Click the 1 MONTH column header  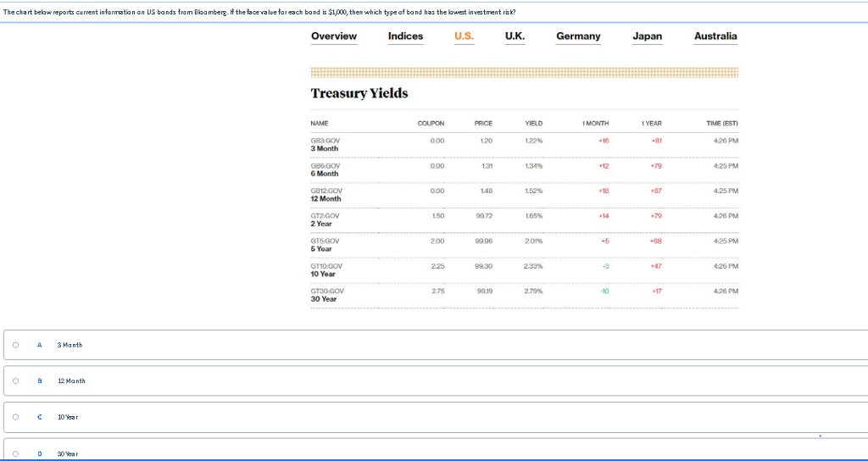(595, 124)
